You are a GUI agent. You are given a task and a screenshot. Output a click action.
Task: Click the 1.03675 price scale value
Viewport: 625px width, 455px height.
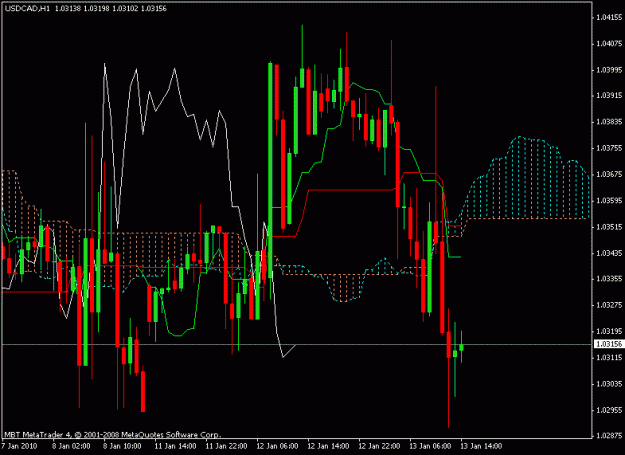pyautogui.click(x=609, y=174)
